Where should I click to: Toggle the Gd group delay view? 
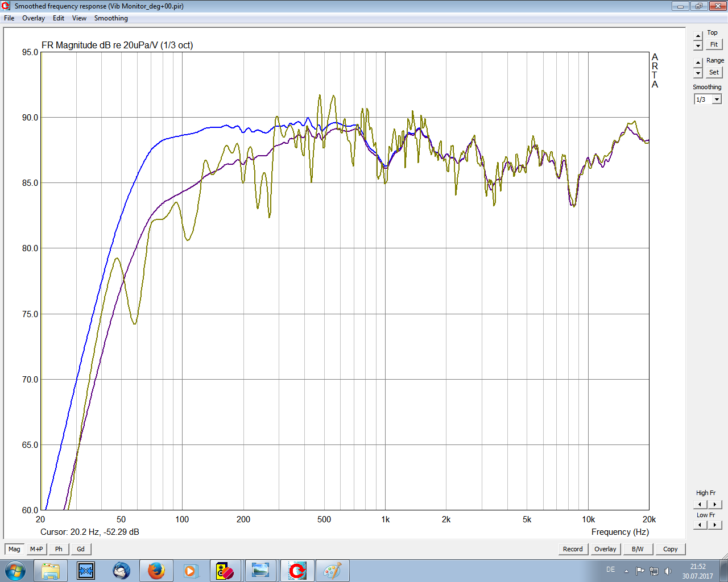point(81,549)
